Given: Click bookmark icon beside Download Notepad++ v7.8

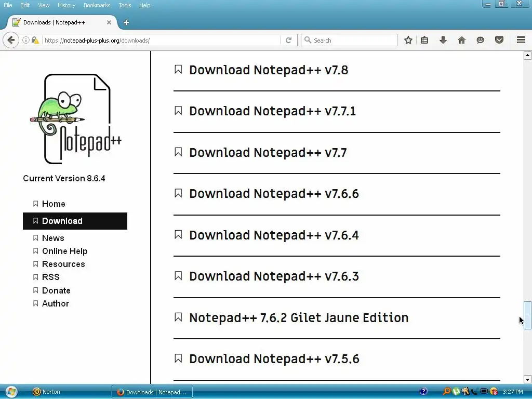Looking at the screenshot, I should [x=178, y=70].
